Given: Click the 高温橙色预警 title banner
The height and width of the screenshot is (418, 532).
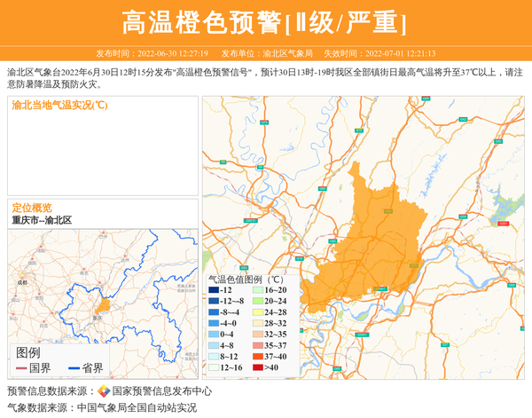Looking at the screenshot, I should 265,22.
